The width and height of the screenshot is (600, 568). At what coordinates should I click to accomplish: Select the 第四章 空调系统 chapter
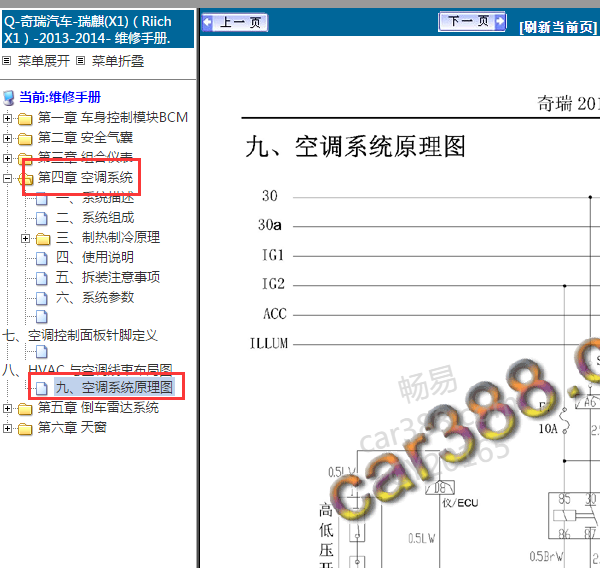coord(85,177)
